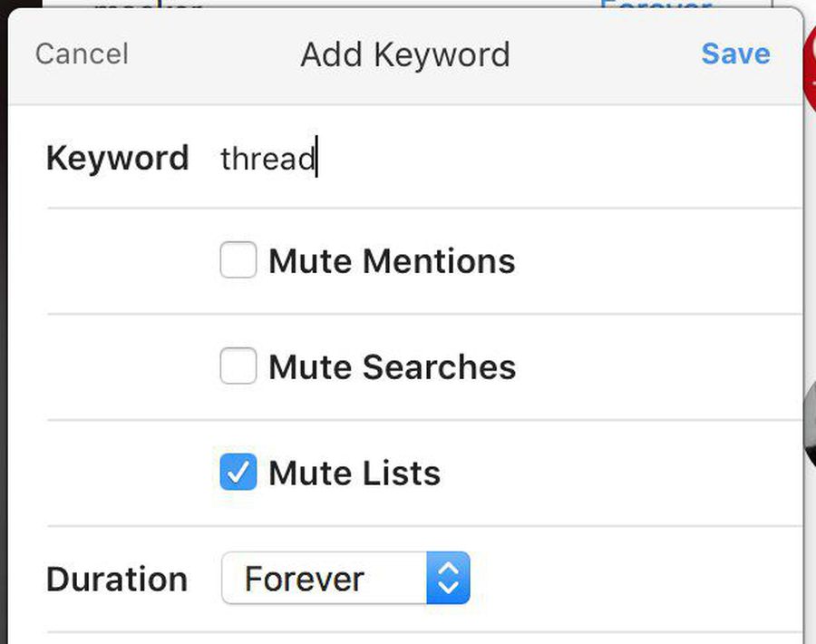Screen dimensions: 816x644
Task: Enable the Mute Mentions checkbox
Action: (238, 261)
